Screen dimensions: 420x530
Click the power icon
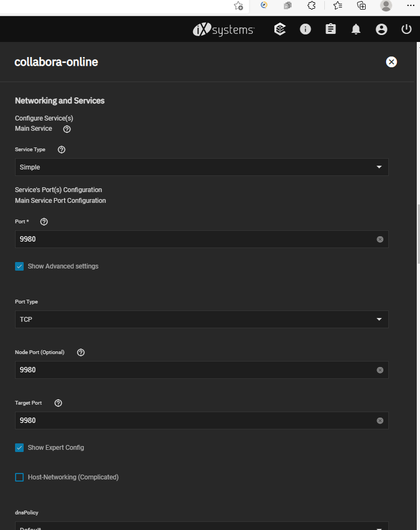(x=406, y=29)
